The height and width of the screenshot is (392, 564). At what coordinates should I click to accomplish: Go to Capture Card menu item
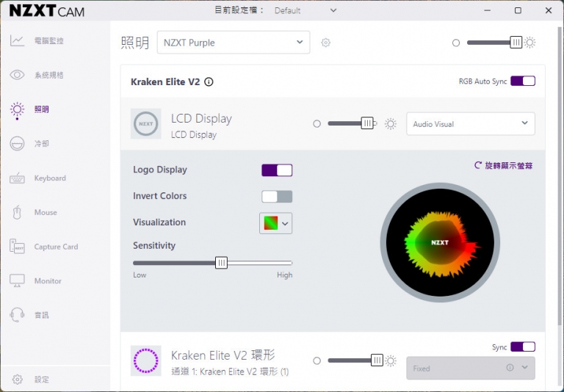coord(56,247)
